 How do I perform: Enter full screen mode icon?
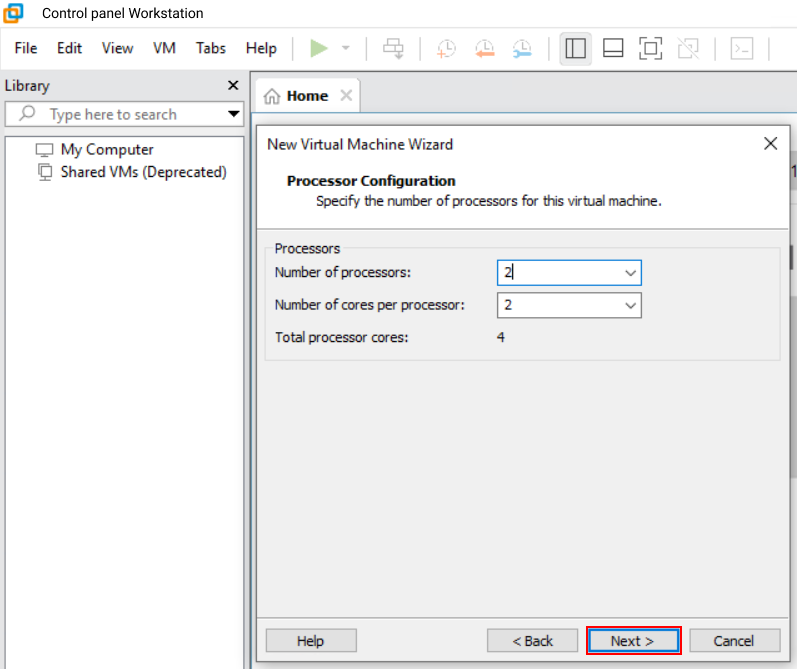(x=650, y=48)
